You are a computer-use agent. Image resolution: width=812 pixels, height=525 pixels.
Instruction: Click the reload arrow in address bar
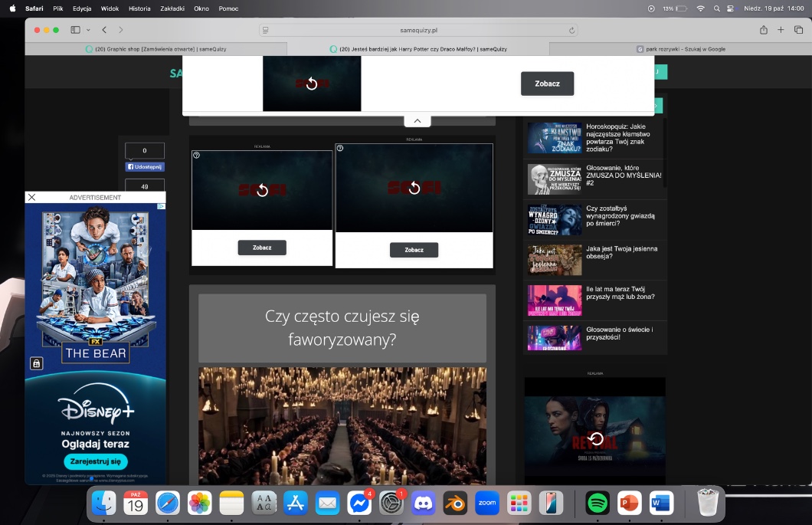(x=571, y=31)
